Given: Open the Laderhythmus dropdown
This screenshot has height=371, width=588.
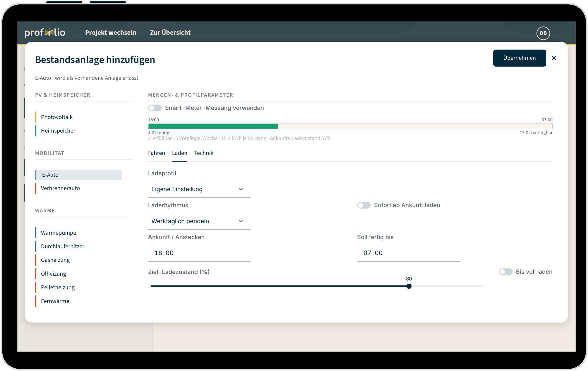Looking at the screenshot, I should tap(199, 221).
